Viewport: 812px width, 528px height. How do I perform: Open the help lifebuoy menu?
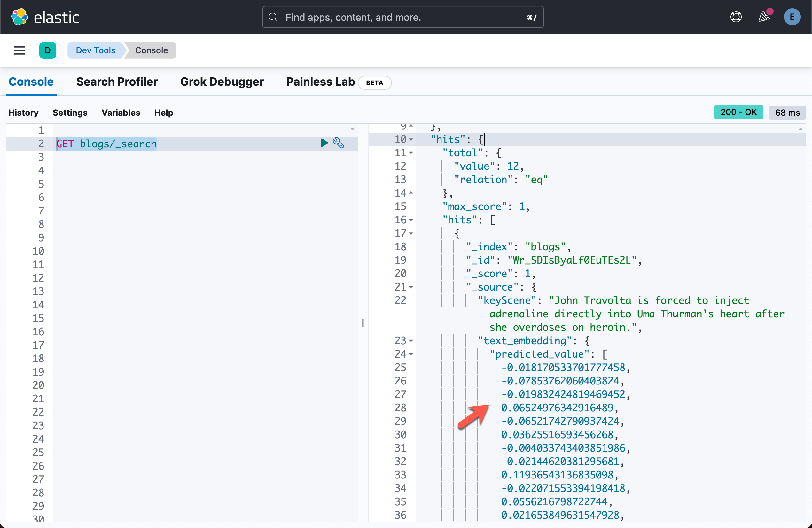pos(736,17)
